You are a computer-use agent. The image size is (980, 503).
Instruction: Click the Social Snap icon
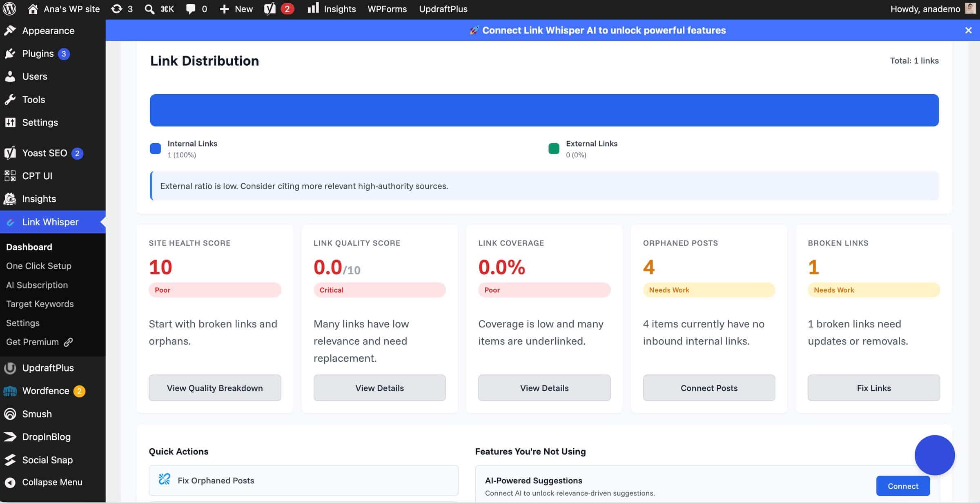(10, 460)
